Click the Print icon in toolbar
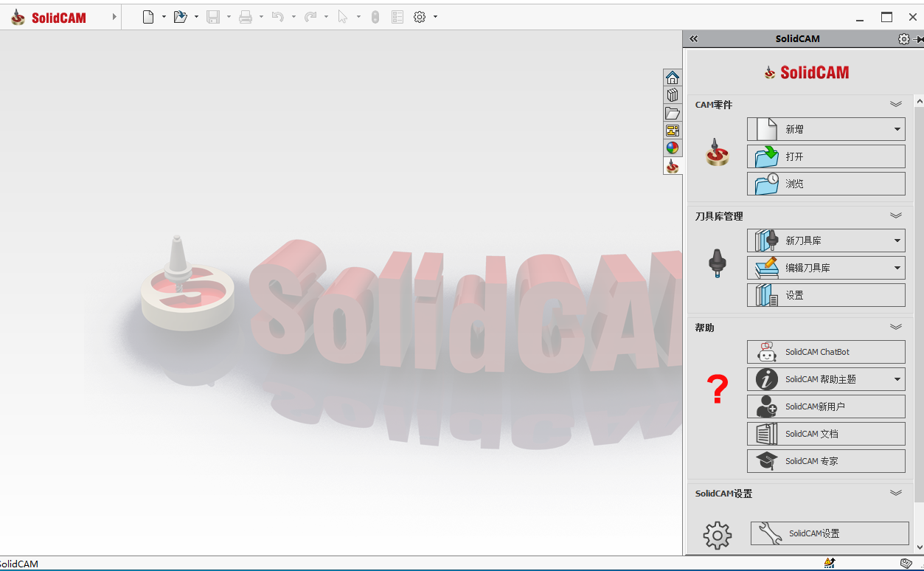The image size is (924, 571). tap(246, 17)
